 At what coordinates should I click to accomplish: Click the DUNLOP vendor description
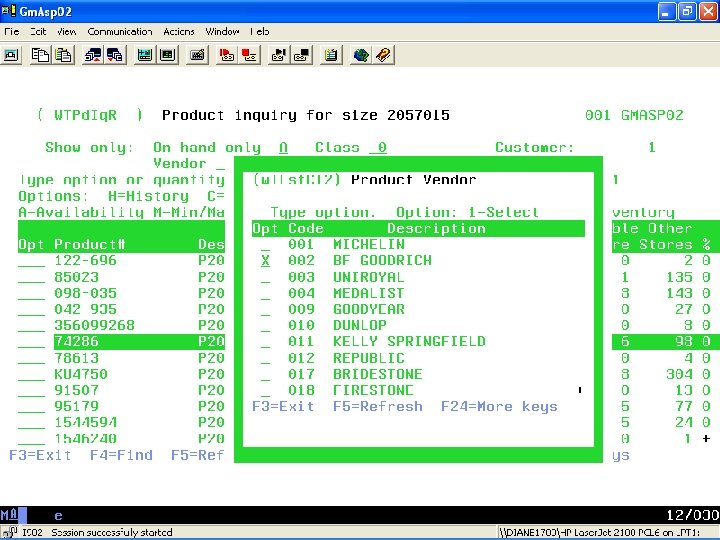360,325
